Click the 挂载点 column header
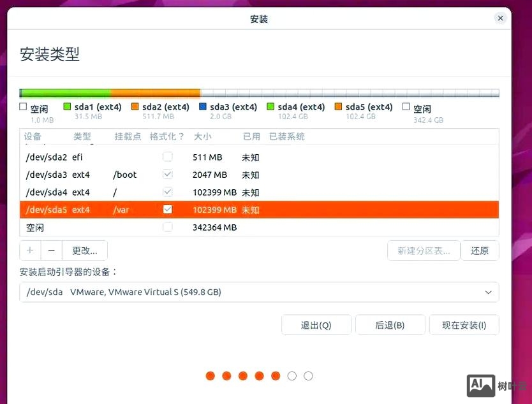This screenshot has height=404, width=532. coord(128,136)
